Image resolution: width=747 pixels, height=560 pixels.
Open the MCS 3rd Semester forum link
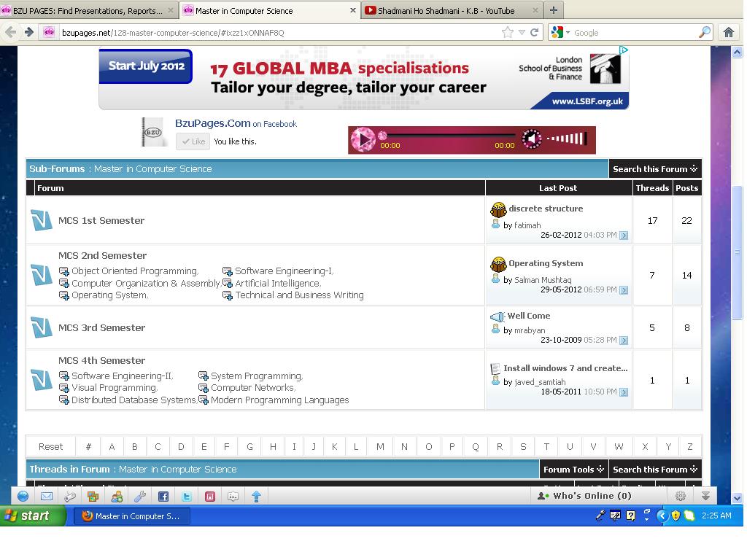click(x=101, y=328)
